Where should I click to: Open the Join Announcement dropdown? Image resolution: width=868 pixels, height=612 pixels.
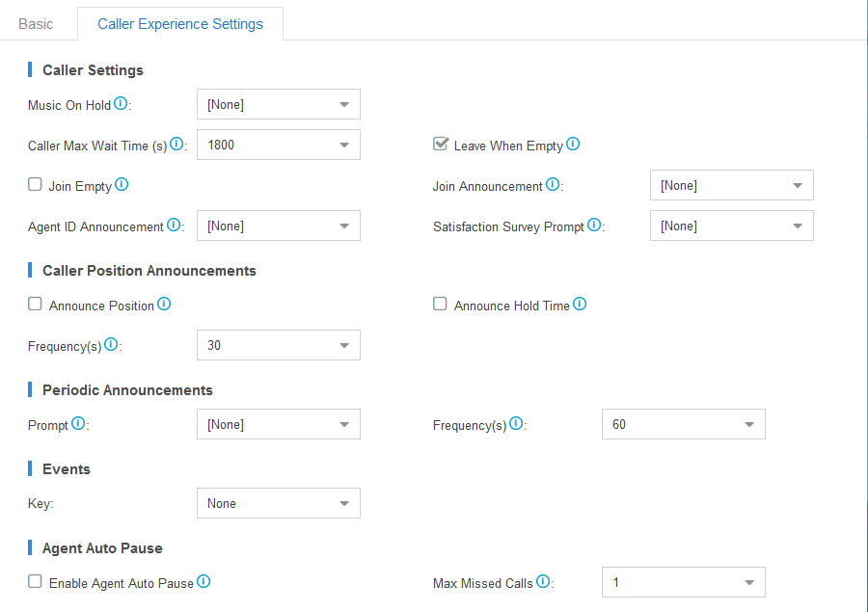point(731,185)
